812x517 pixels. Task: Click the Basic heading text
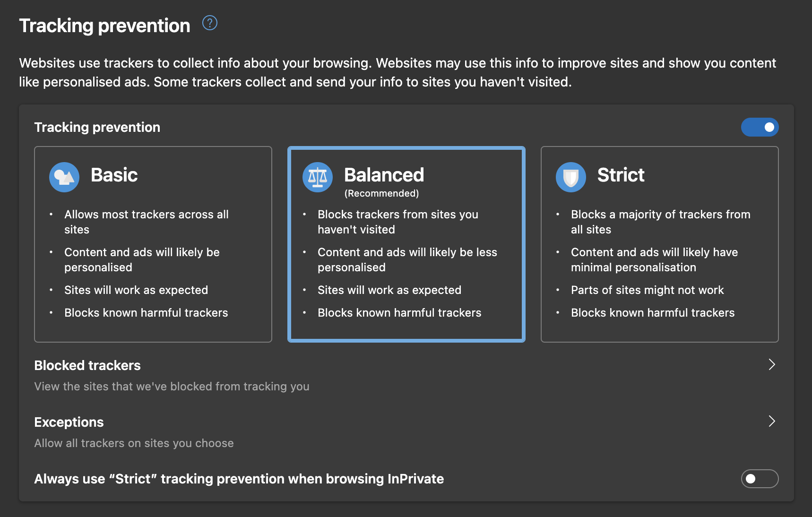[x=114, y=175]
